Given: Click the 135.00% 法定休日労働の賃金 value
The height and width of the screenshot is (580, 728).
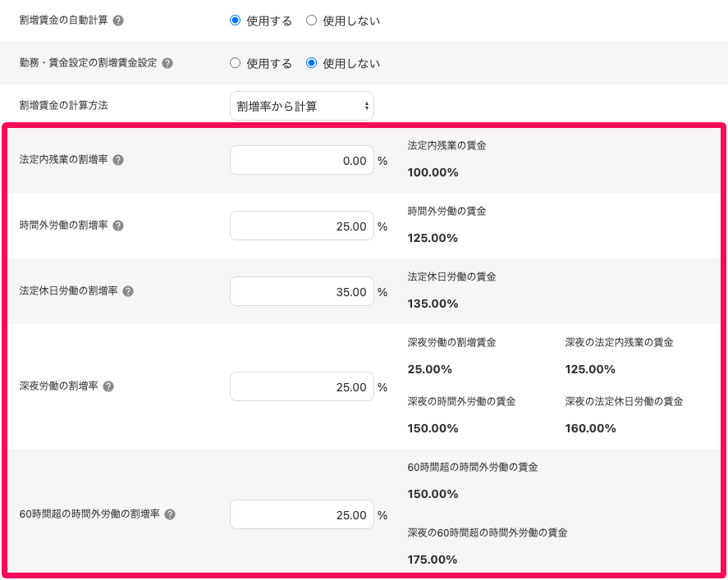Looking at the screenshot, I should pos(433,304).
